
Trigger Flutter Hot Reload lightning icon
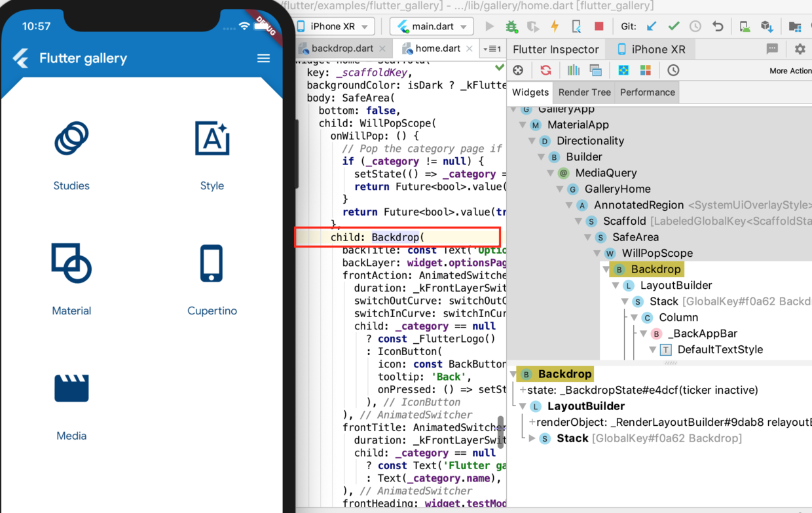pos(555,26)
